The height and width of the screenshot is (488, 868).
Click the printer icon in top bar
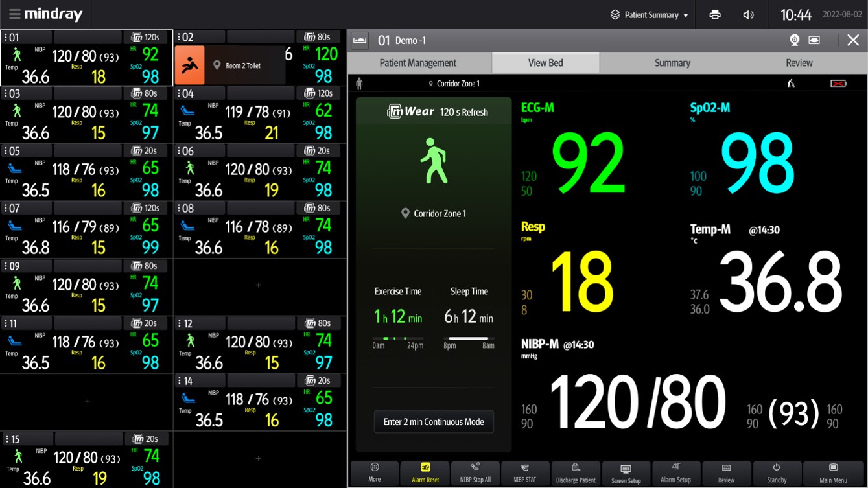[x=715, y=14]
